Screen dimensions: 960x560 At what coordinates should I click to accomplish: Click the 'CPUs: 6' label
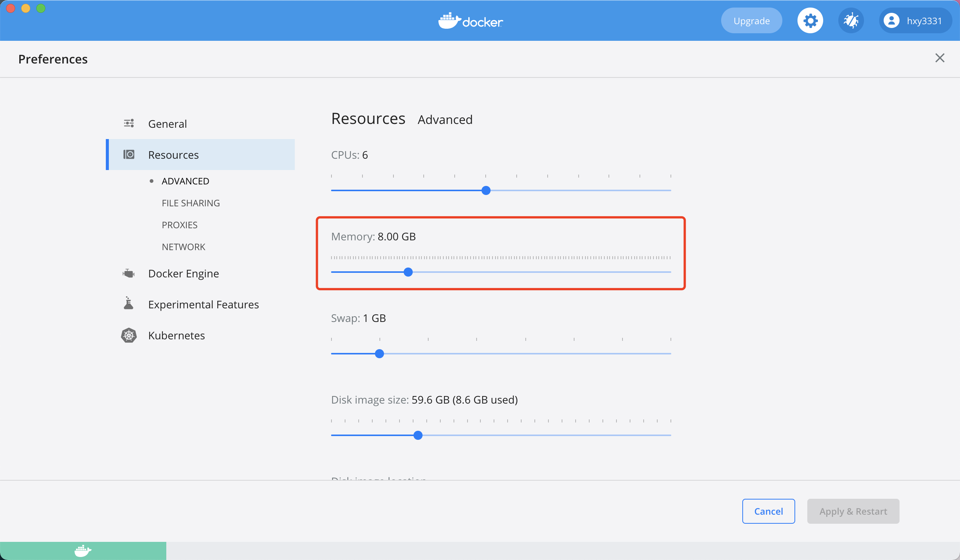click(349, 155)
